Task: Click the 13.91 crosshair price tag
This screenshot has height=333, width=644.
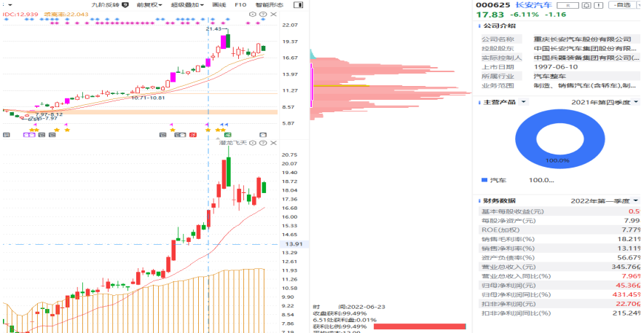Action: (x=294, y=244)
